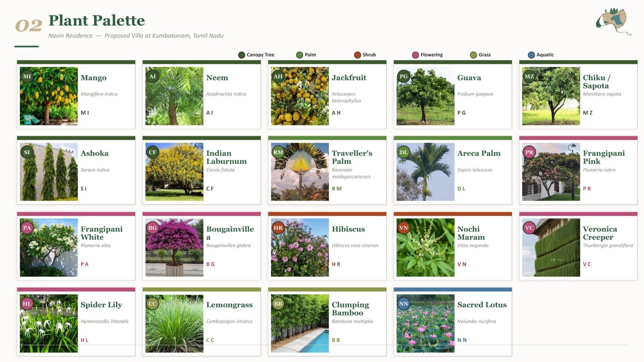Image resolution: width=644 pixels, height=362 pixels.
Task: Click the MZ badge on Chiku card
Action: [529, 76]
